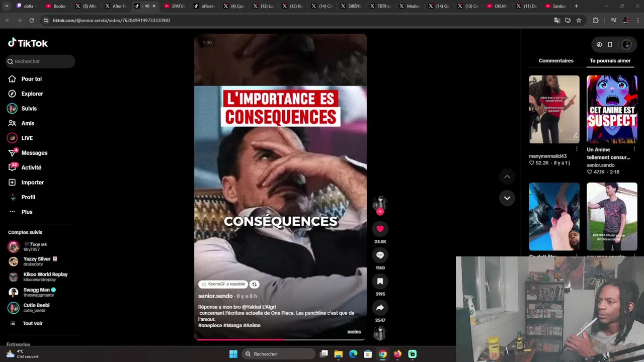Select the 'Tu pourrais aimer' tab
This screenshot has width=644, height=362.
click(610, 61)
